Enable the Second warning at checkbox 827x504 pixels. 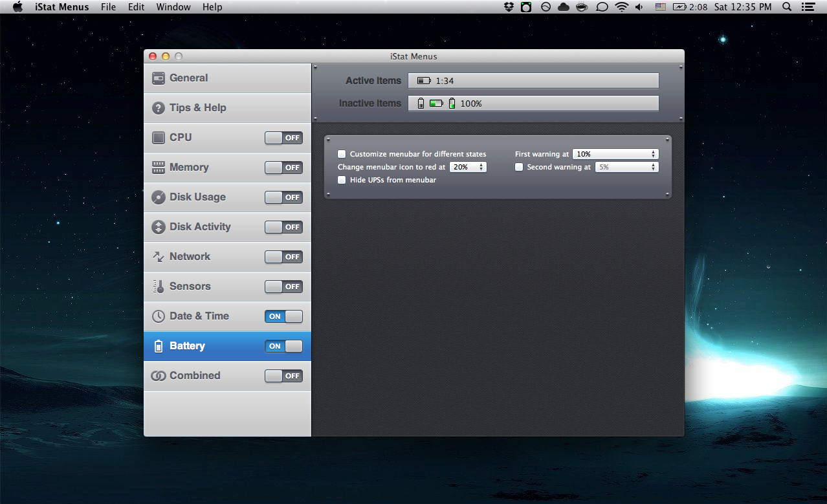(519, 167)
